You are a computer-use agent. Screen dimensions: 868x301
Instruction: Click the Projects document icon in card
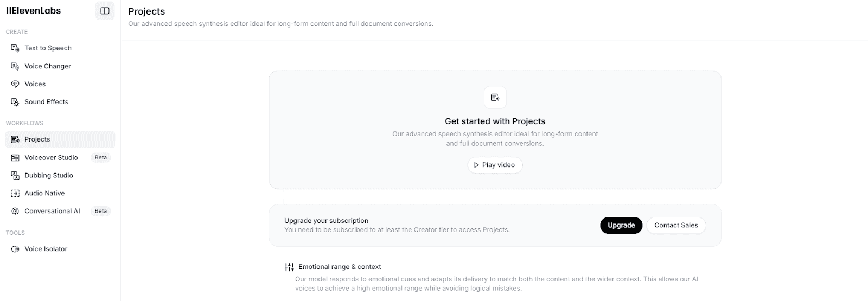point(495,98)
